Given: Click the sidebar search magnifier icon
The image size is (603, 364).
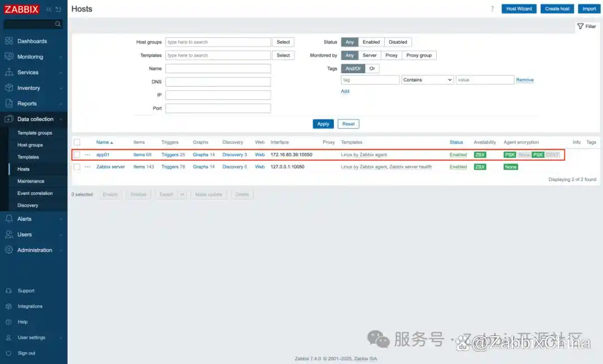Looking at the screenshot, I should [58, 24].
